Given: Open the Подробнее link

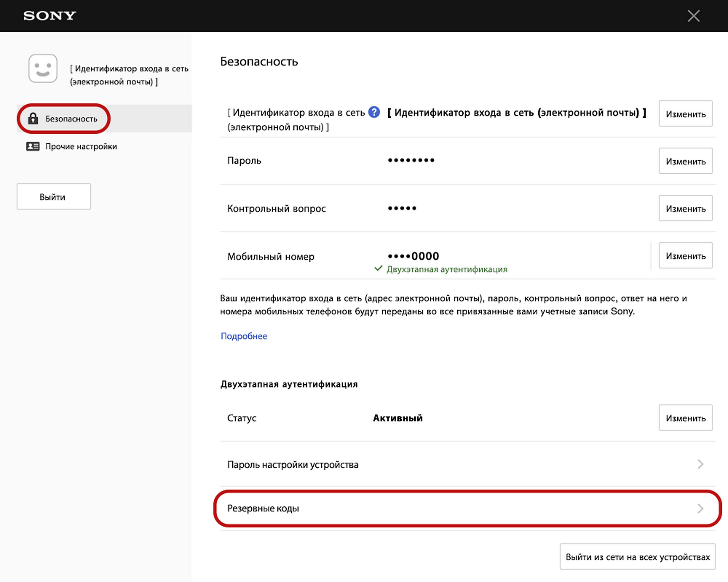Looking at the screenshot, I should pos(244,336).
